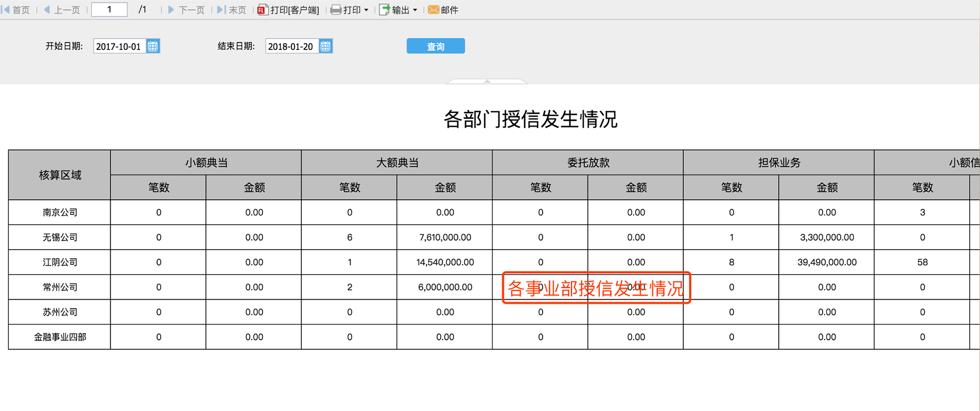
Task: Open calendar picker for 开始日期
Action: [x=153, y=46]
